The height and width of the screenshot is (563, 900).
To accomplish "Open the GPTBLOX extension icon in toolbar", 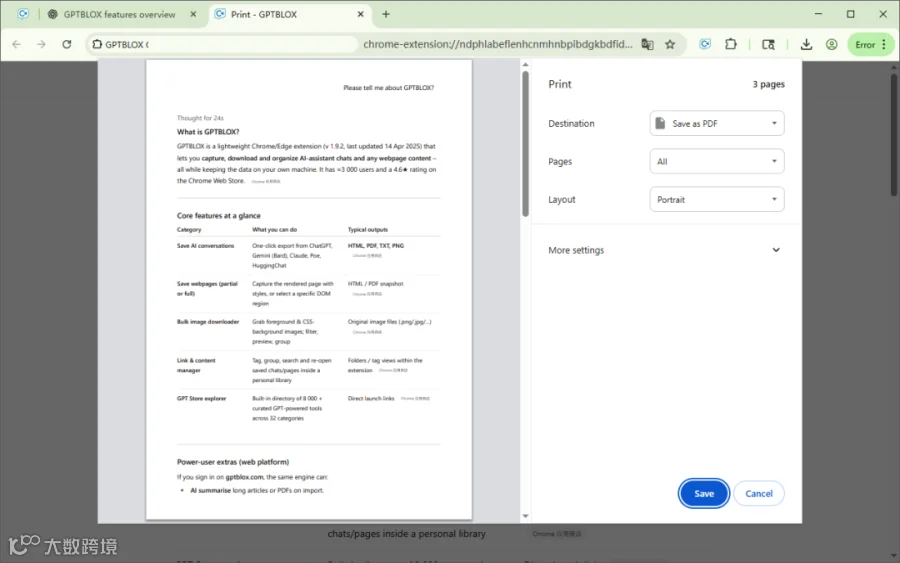I will click(705, 44).
